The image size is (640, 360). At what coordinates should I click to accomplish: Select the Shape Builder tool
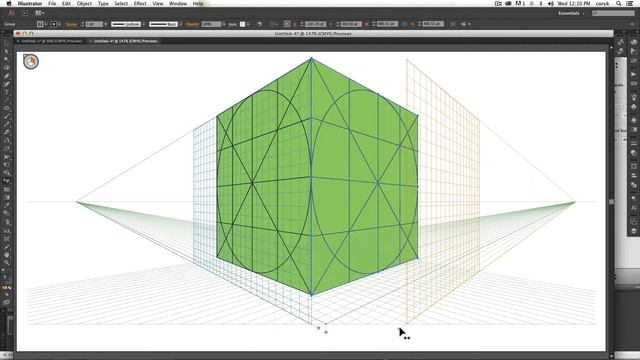(x=6, y=173)
